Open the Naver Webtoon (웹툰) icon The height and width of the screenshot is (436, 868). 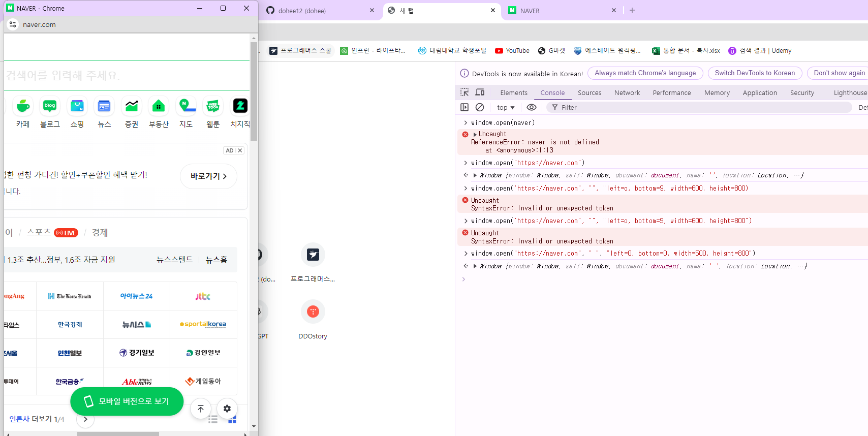[213, 106]
